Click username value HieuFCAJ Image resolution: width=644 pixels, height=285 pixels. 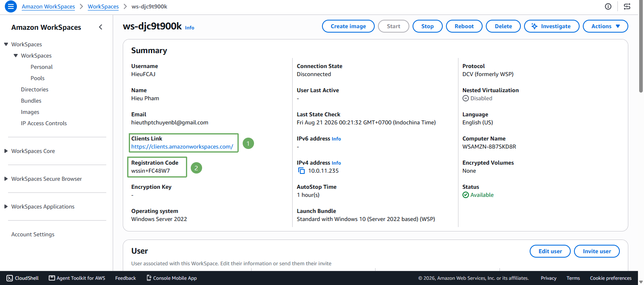coord(143,74)
